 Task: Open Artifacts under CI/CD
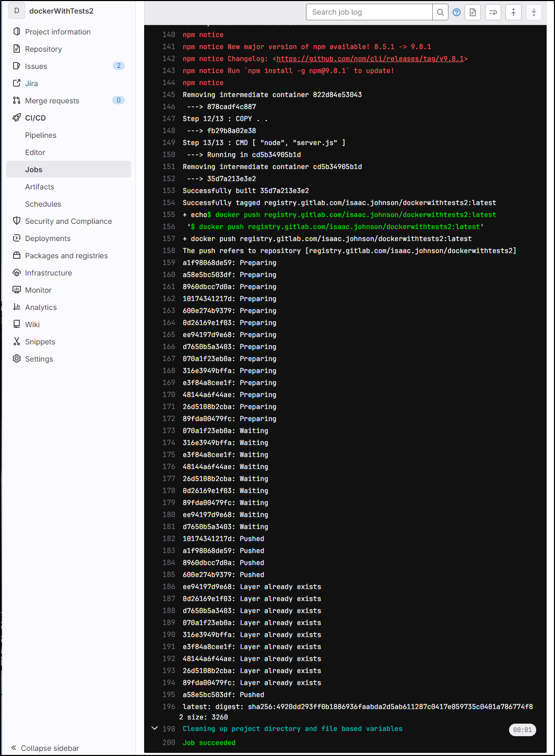coord(40,187)
